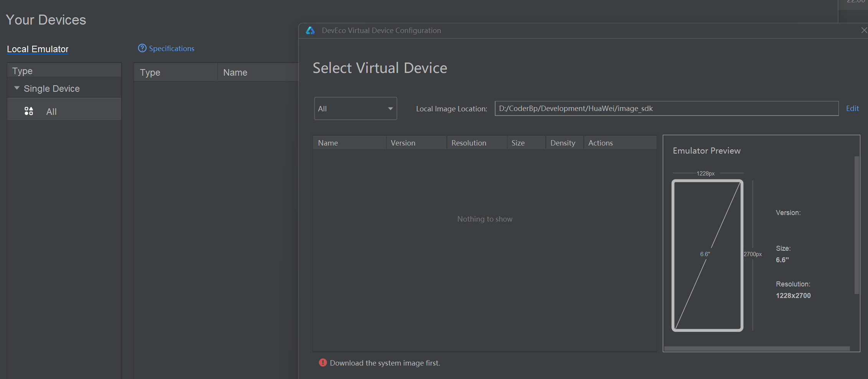The height and width of the screenshot is (379, 868).
Task: Sort by the Name column header
Action: point(349,143)
